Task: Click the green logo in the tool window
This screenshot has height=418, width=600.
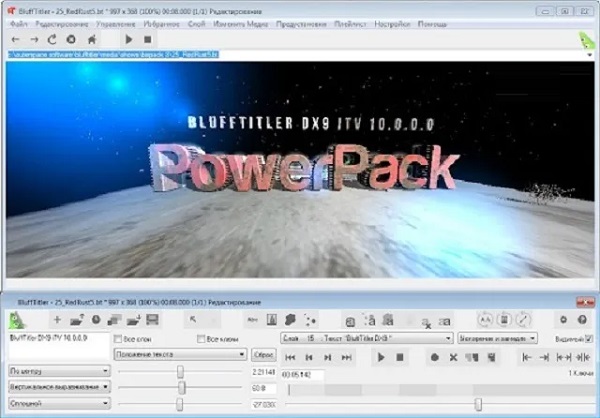Action: pos(16,320)
